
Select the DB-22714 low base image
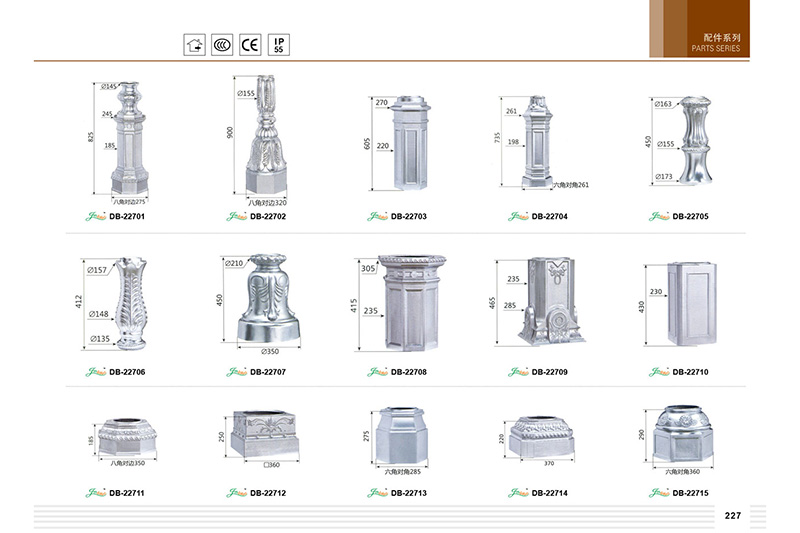click(543, 435)
